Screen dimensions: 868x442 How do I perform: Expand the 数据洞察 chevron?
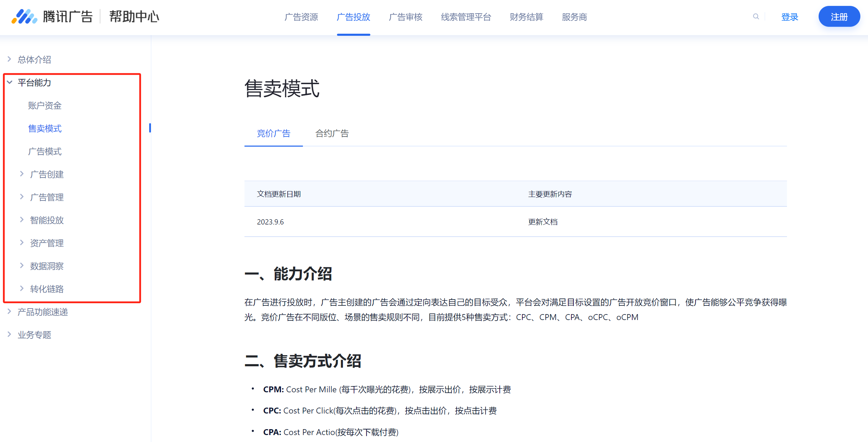(x=22, y=265)
